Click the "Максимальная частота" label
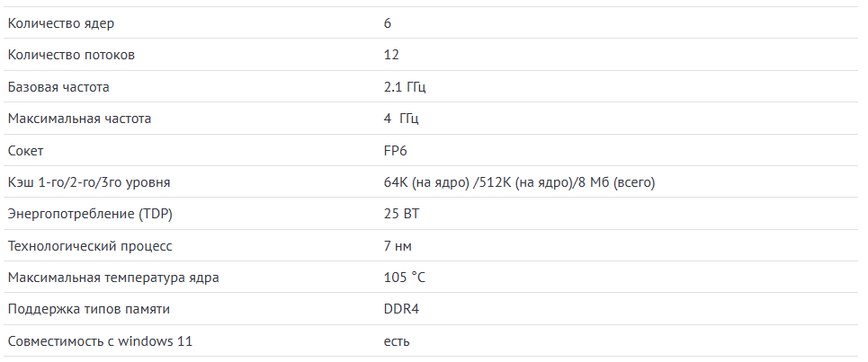The width and height of the screenshot is (868, 362). pyautogui.click(x=79, y=119)
